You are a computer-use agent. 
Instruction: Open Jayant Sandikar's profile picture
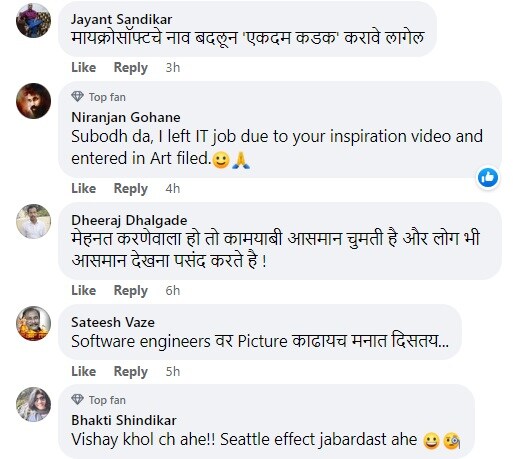[x=33, y=20]
